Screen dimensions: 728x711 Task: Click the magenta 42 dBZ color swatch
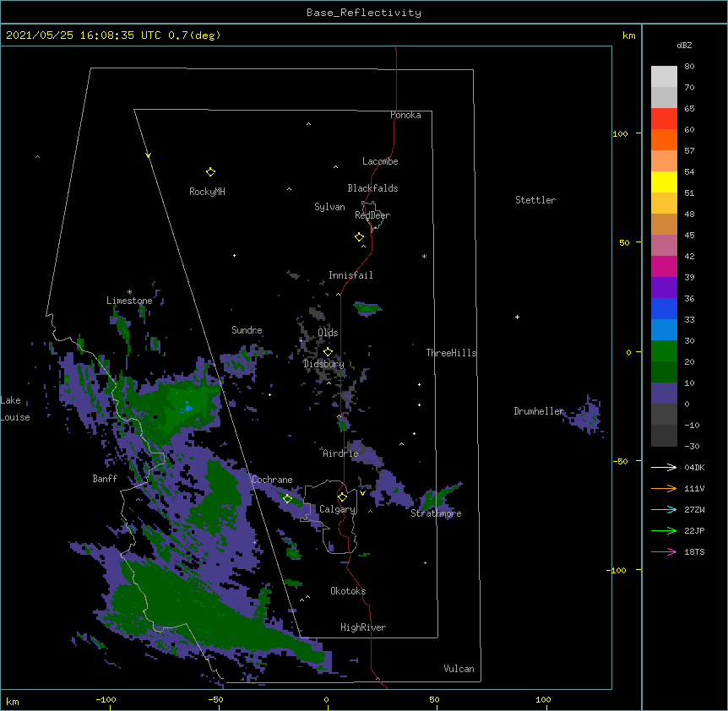[664, 266]
